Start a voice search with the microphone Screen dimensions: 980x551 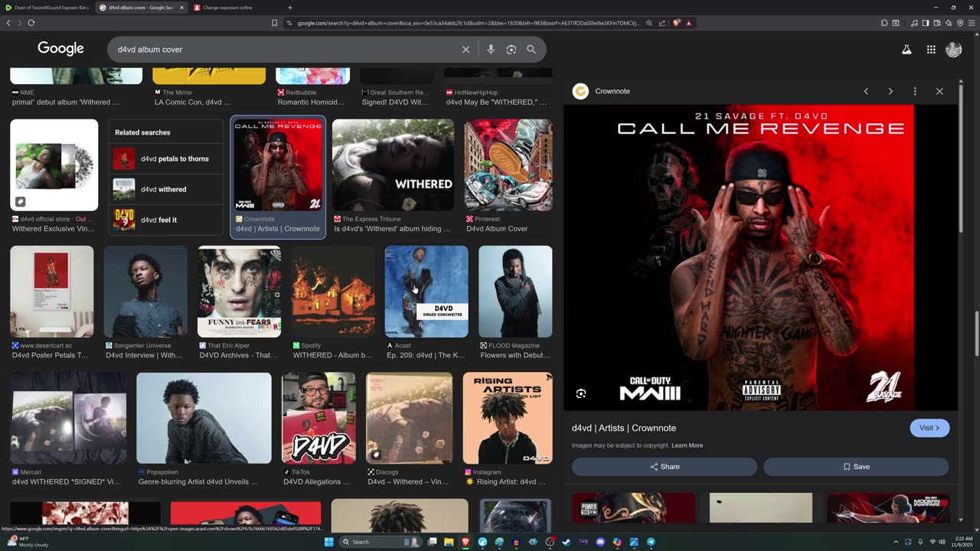[x=491, y=50]
